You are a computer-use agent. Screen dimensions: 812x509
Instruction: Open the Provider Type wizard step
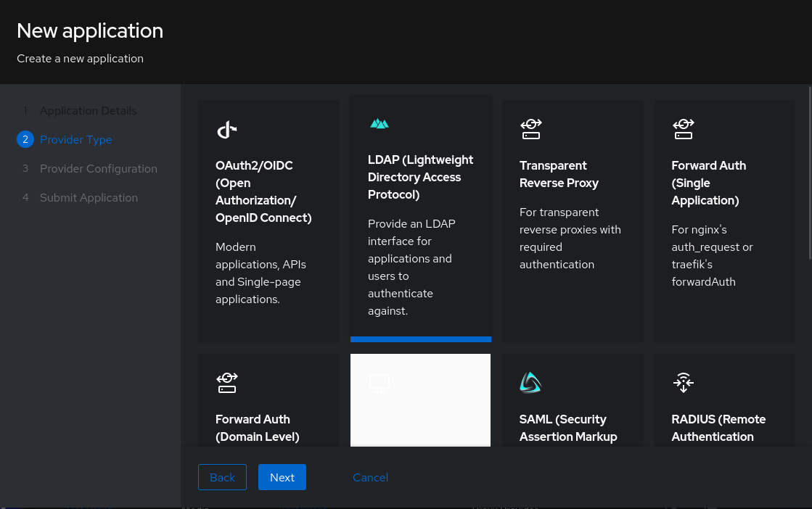(x=75, y=140)
